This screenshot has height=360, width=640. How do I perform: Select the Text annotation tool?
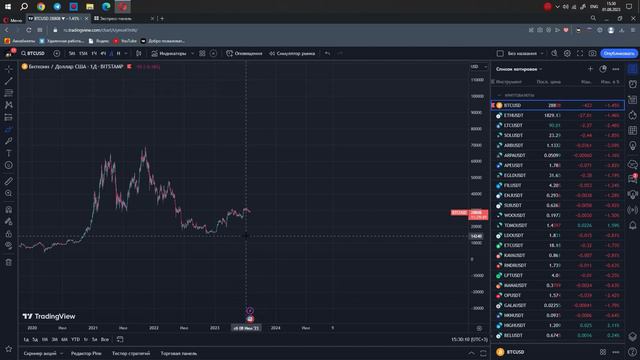[x=9, y=153]
